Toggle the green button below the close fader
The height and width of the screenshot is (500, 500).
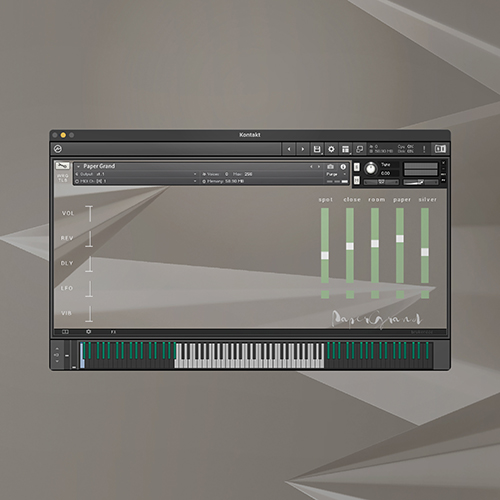pyautogui.click(x=350, y=294)
